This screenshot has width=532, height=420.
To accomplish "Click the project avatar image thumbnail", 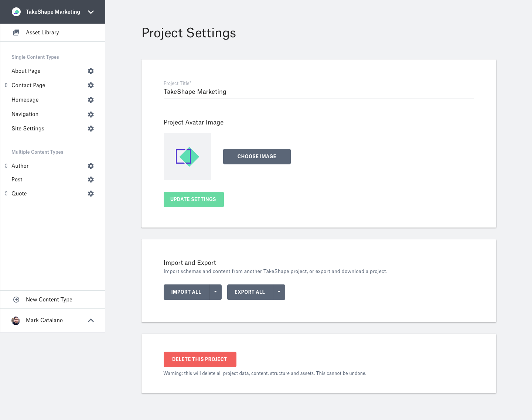I will point(188,157).
